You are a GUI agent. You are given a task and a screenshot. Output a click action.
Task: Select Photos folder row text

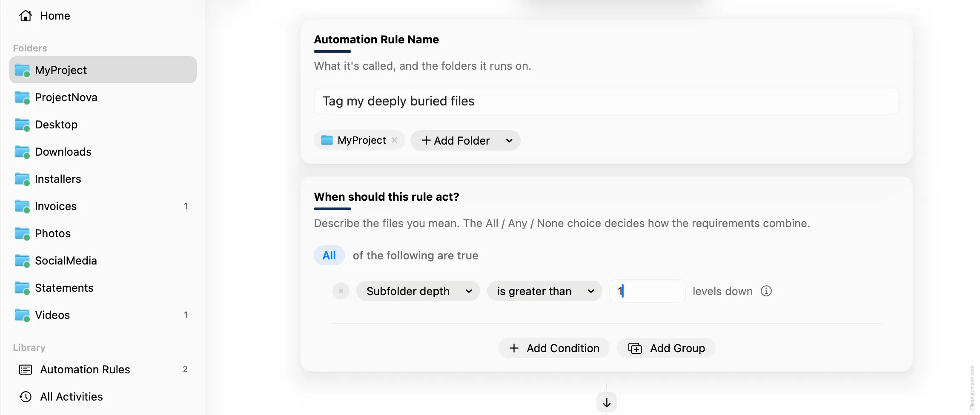53,233
